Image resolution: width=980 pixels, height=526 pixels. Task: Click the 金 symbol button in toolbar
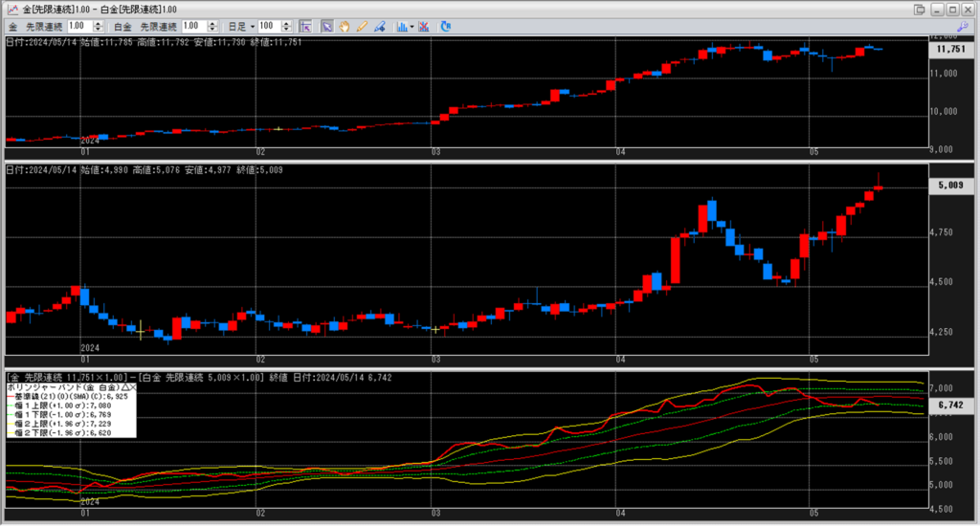click(12, 26)
